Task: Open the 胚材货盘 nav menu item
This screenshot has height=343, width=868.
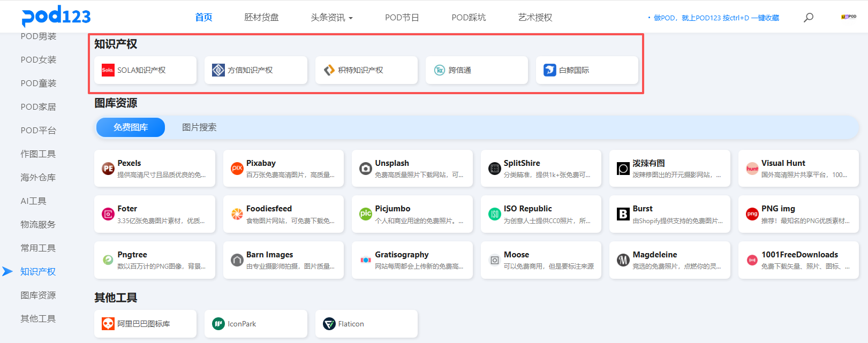Action: [x=261, y=18]
